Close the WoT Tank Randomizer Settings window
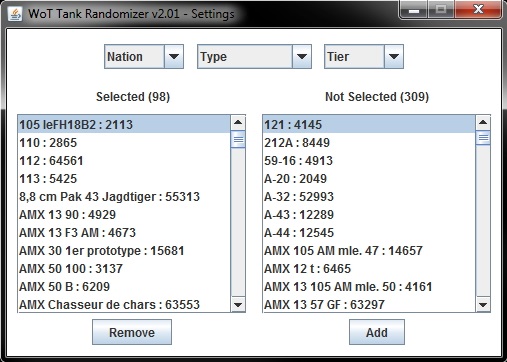 point(478,9)
